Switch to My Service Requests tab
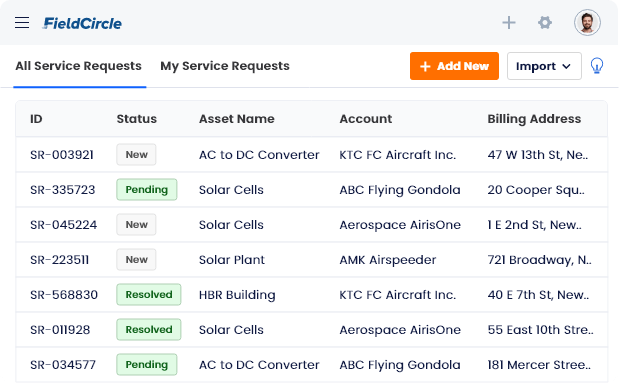The image size is (619, 383). 225,66
